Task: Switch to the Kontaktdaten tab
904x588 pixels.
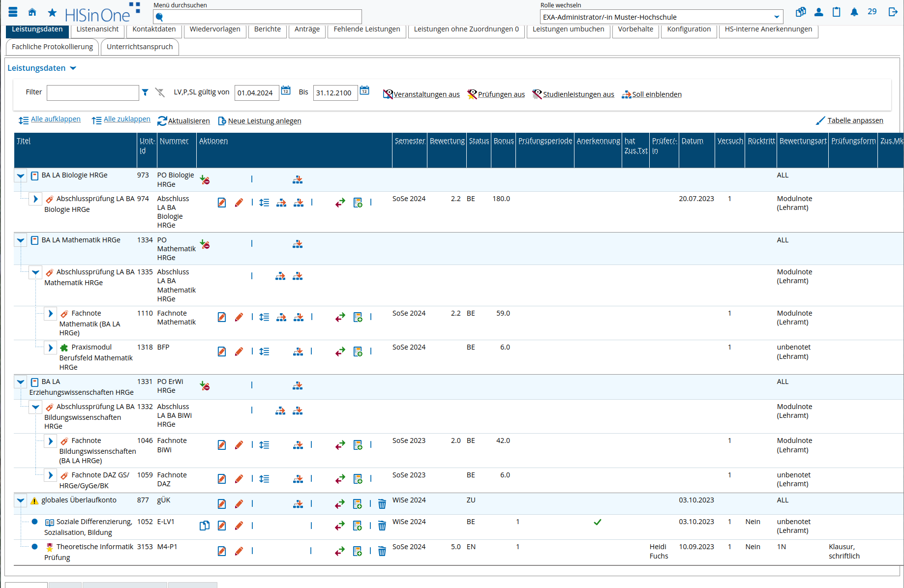Action: tap(154, 29)
